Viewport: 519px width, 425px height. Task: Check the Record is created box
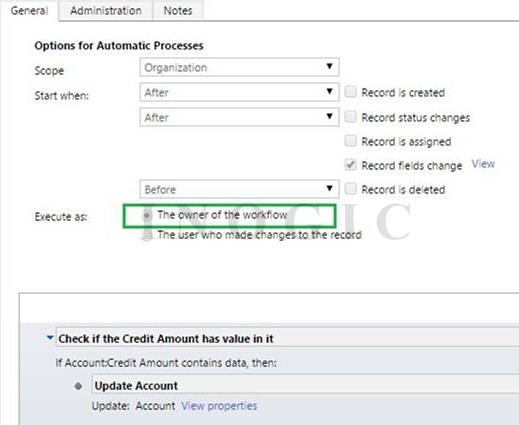(x=350, y=92)
